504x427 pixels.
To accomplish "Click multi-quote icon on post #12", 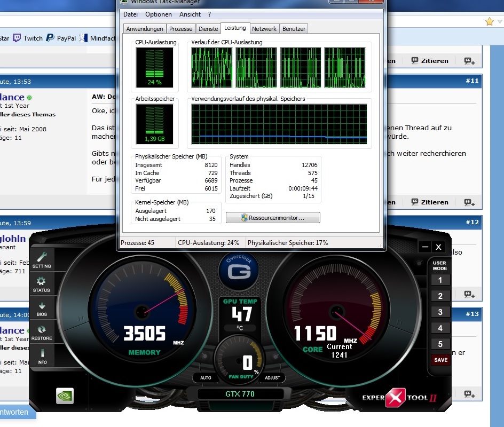I will 469,294.
